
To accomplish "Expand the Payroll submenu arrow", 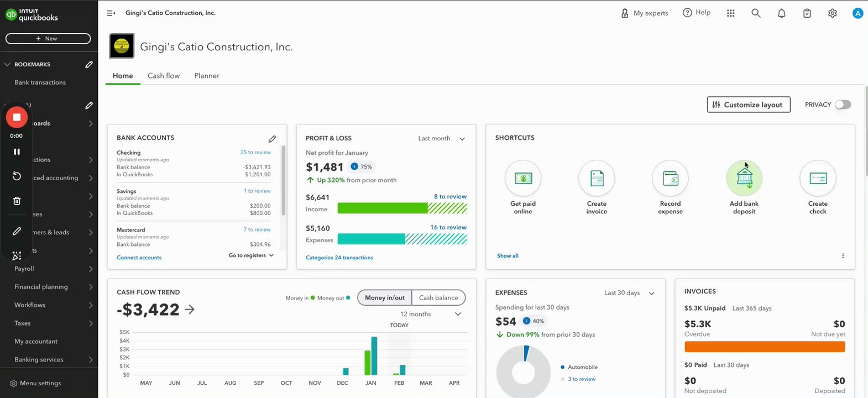I will [x=91, y=269].
